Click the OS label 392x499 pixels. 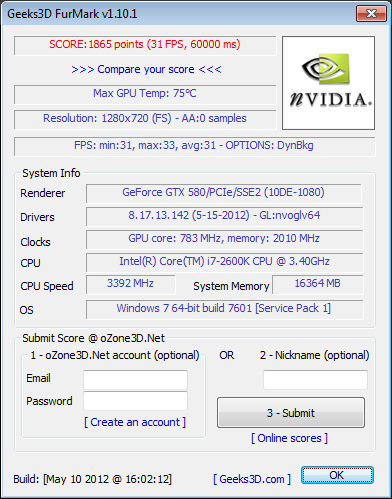coord(26,310)
